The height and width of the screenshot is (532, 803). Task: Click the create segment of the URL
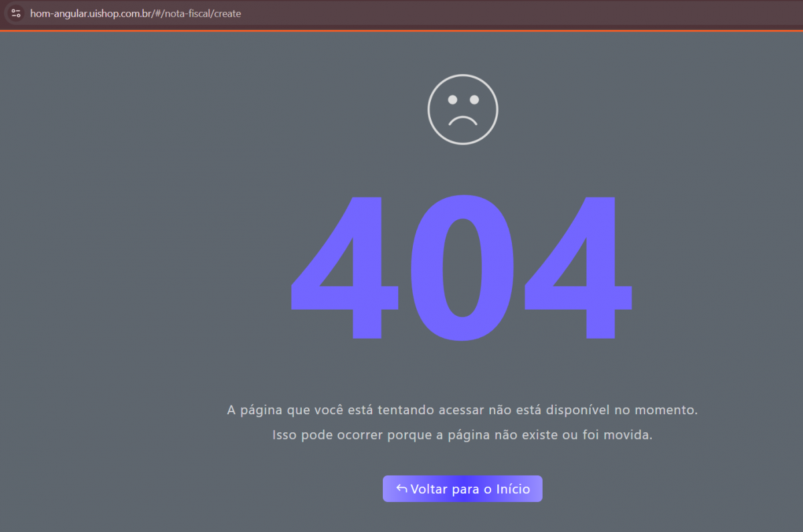pos(228,13)
